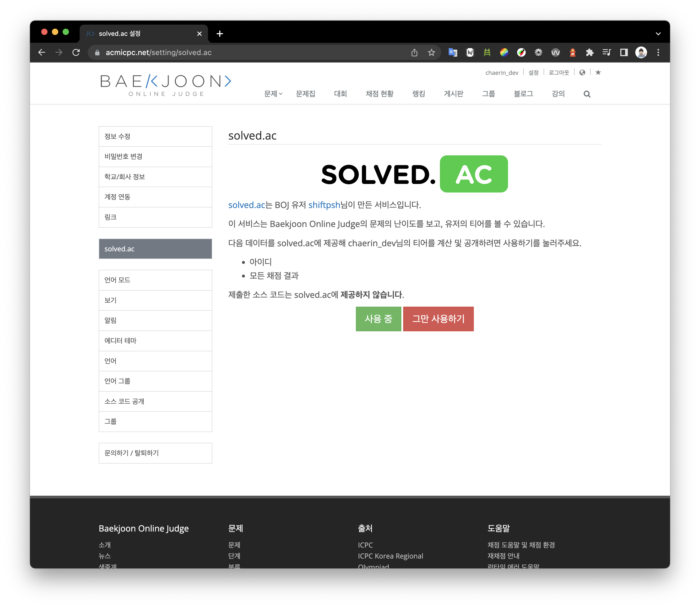
Task: Close the solved.ac 설정 tab
Action: pyautogui.click(x=199, y=34)
